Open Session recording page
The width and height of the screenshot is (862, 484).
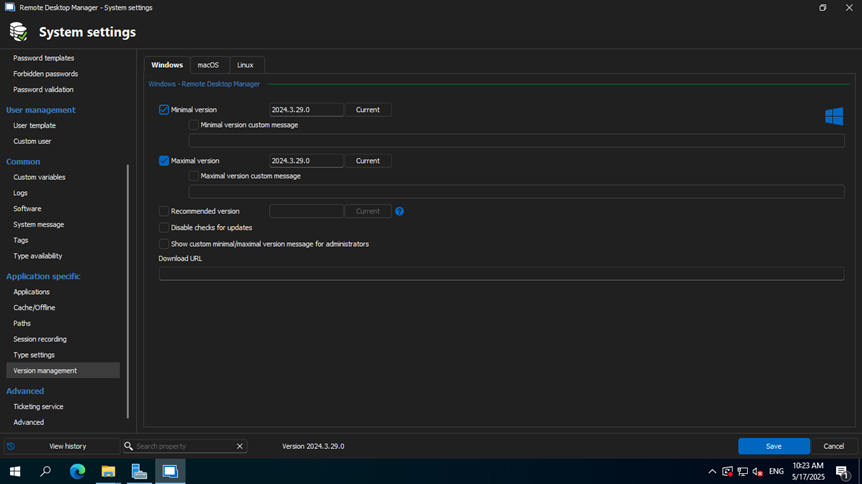coord(40,339)
